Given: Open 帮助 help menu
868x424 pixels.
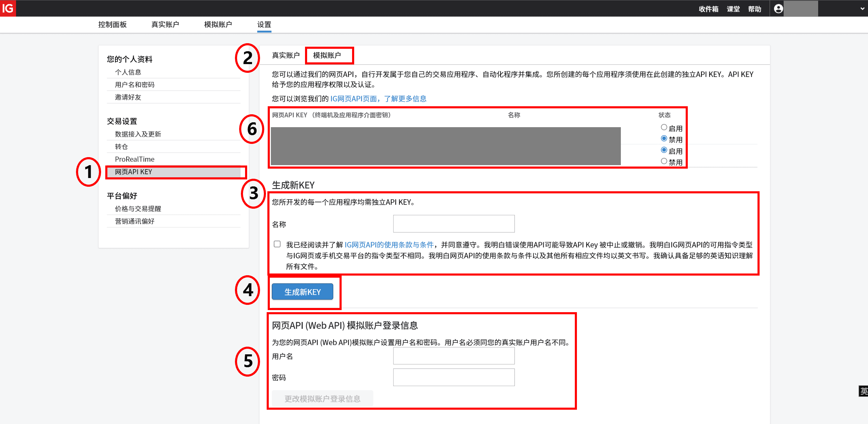Looking at the screenshot, I should click(x=754, y=9).
